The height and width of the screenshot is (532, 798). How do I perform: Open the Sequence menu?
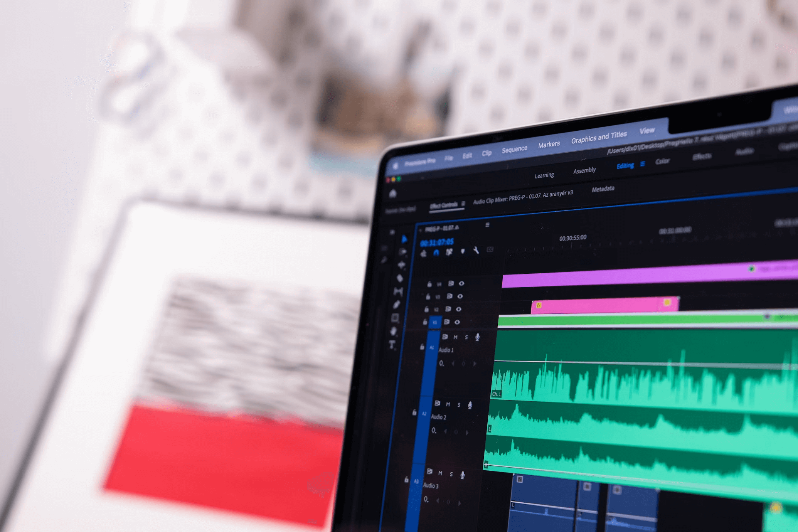[x=515, y=149]
